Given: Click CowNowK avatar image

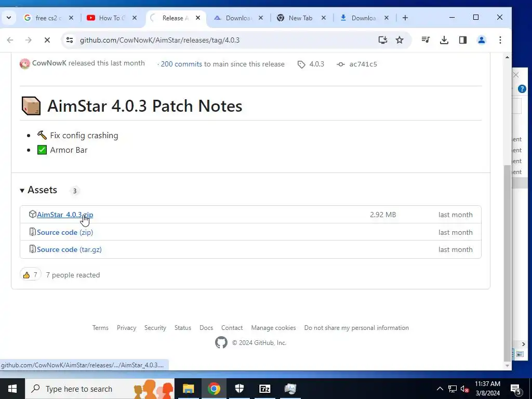Looking at the screenshot, I should coord(25,63).
